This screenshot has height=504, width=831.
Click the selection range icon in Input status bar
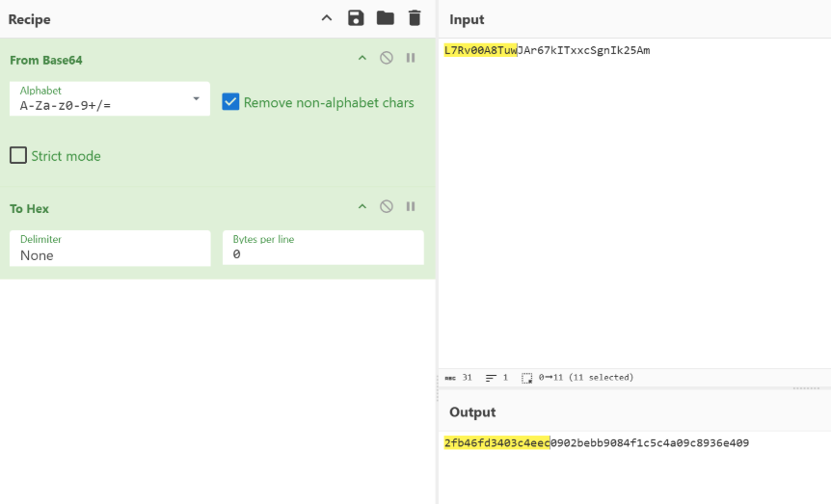point(526,378)
